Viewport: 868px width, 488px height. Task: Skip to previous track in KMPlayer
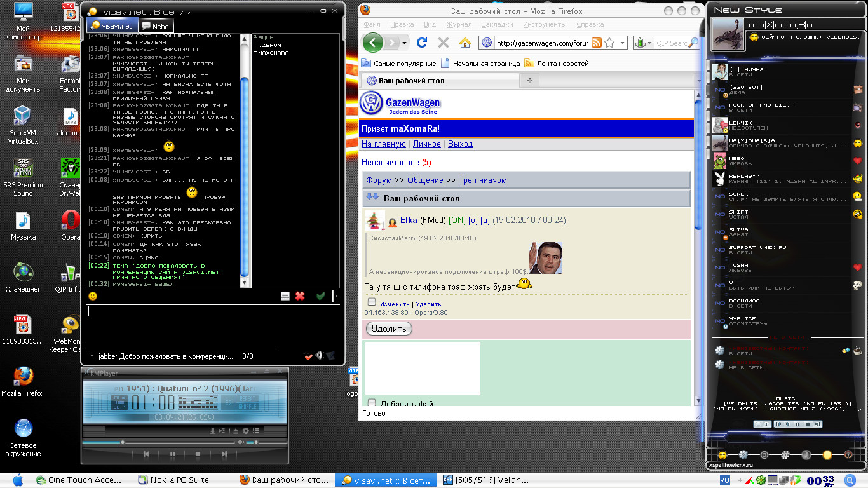[x=146, y=454]
